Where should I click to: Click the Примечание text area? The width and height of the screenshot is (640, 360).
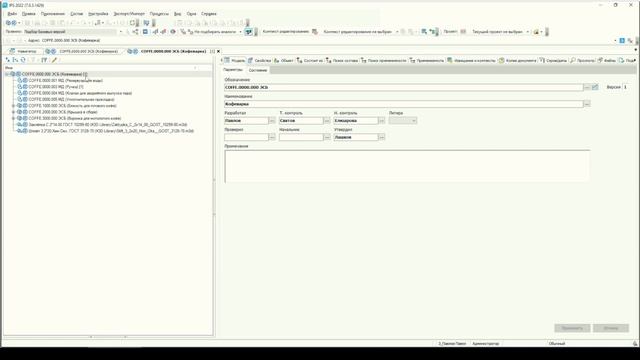pyautogui.click(x=407, y=166)
